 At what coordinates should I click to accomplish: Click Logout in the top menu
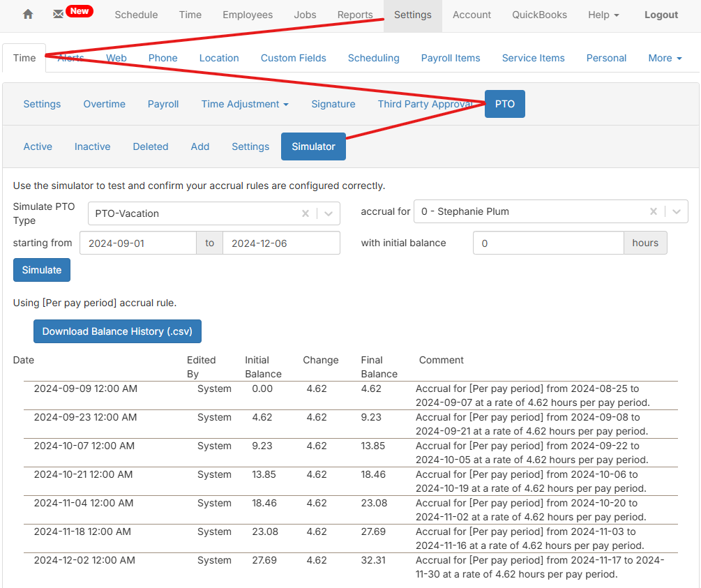661,14
